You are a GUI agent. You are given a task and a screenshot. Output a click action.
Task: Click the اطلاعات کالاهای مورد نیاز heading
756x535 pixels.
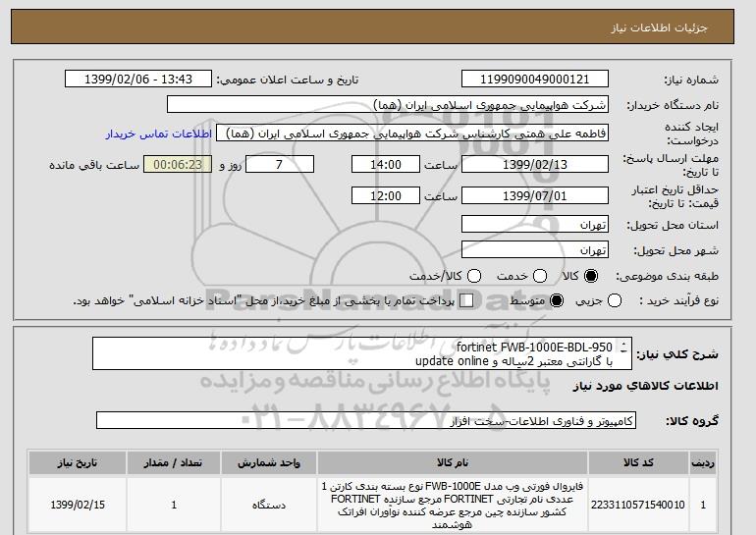click(x=646, y=386)
